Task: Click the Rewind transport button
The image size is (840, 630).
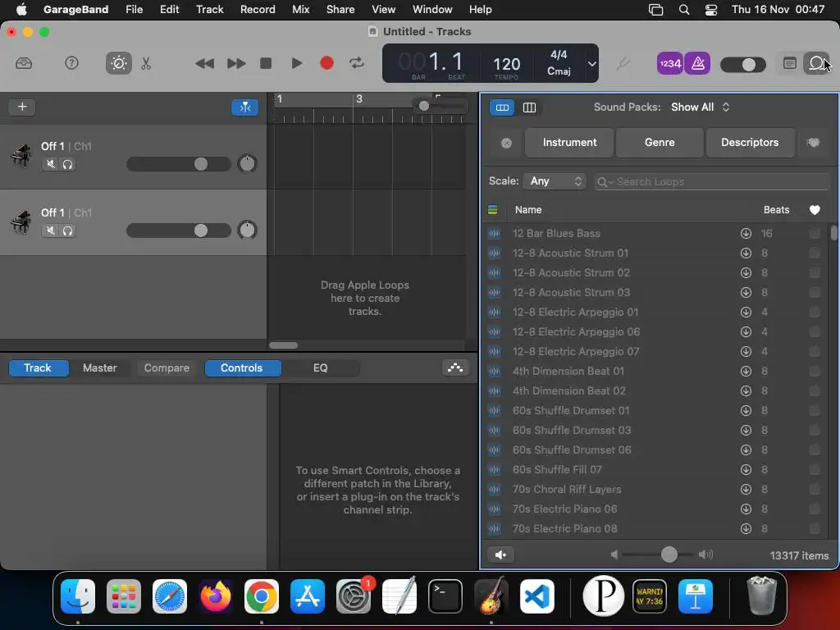Action: [204, 63]
